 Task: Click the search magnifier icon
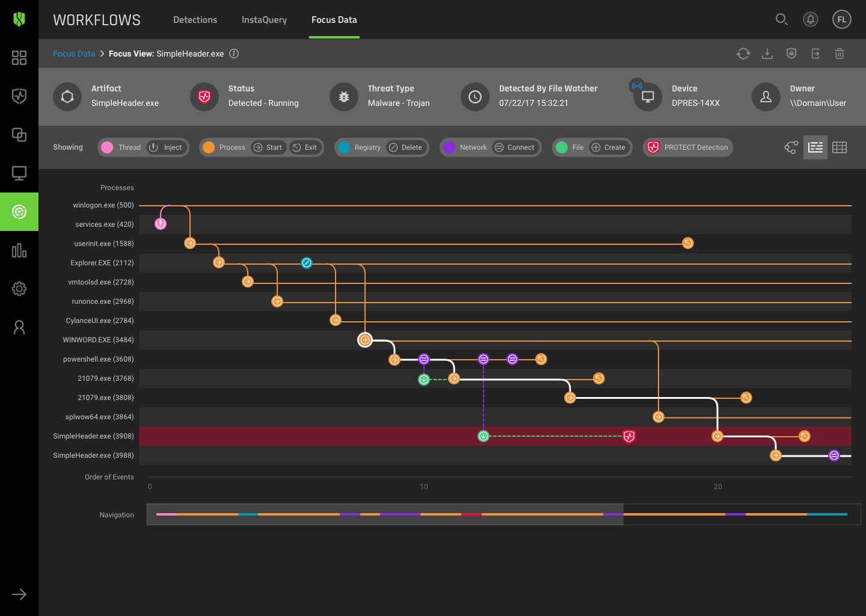(781, 19)
